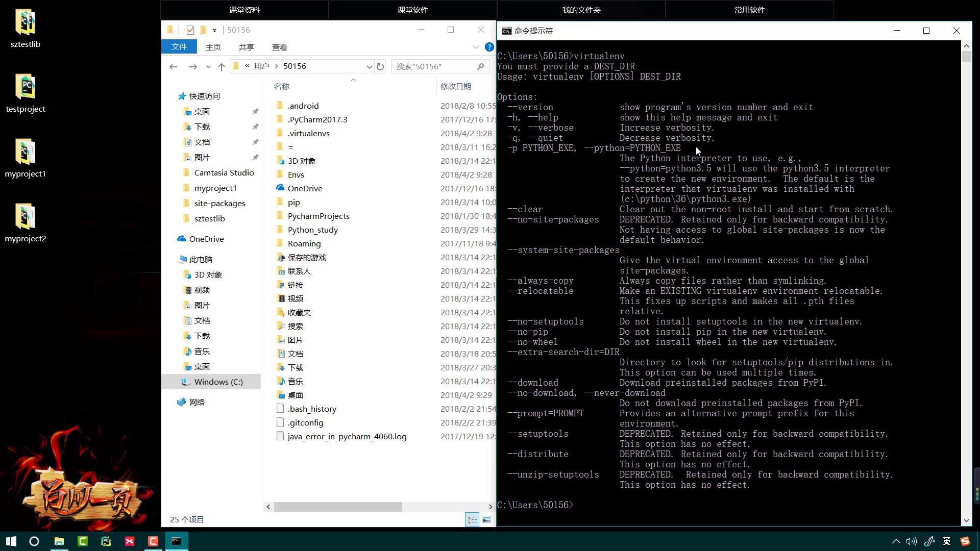Click Command Prompt vertical scrollbar down arrow
Screen dimensions: 980x551
pos(966,520)
